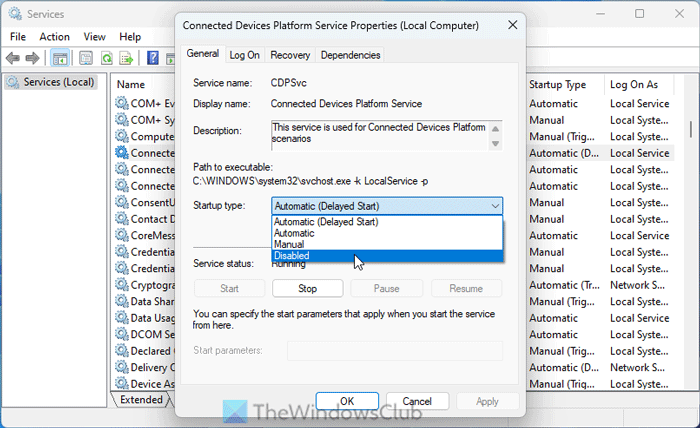Viewport: 700px width, 428px height.
Task: Click gear icon of Data Shar service
Action: pos(122,301)
